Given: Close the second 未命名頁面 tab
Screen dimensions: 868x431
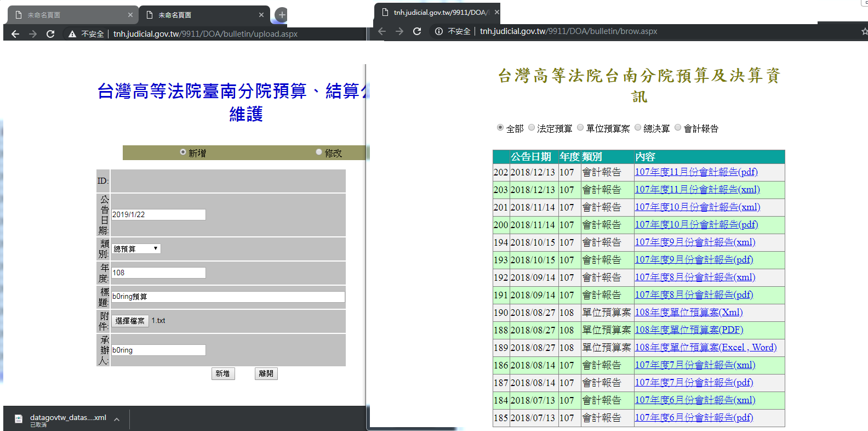Looking at the screenshot, I should (261, 15).
